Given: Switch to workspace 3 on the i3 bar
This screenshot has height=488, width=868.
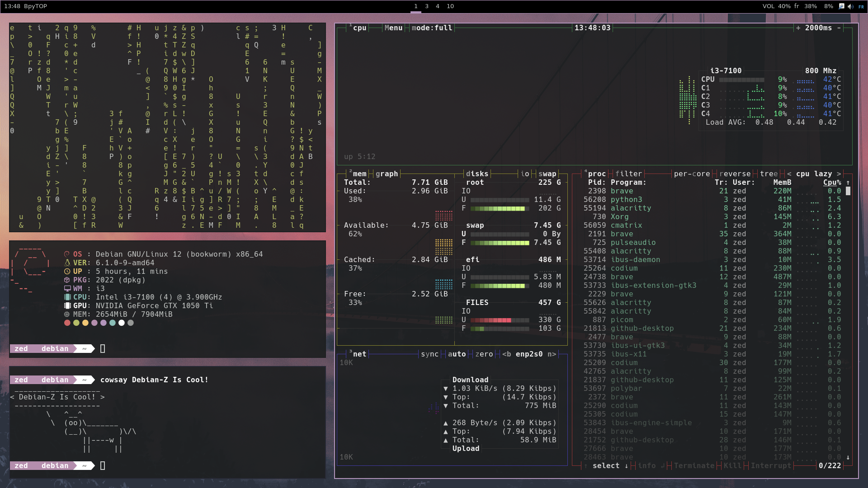Looking at the screenshot, I should [426, 6].
